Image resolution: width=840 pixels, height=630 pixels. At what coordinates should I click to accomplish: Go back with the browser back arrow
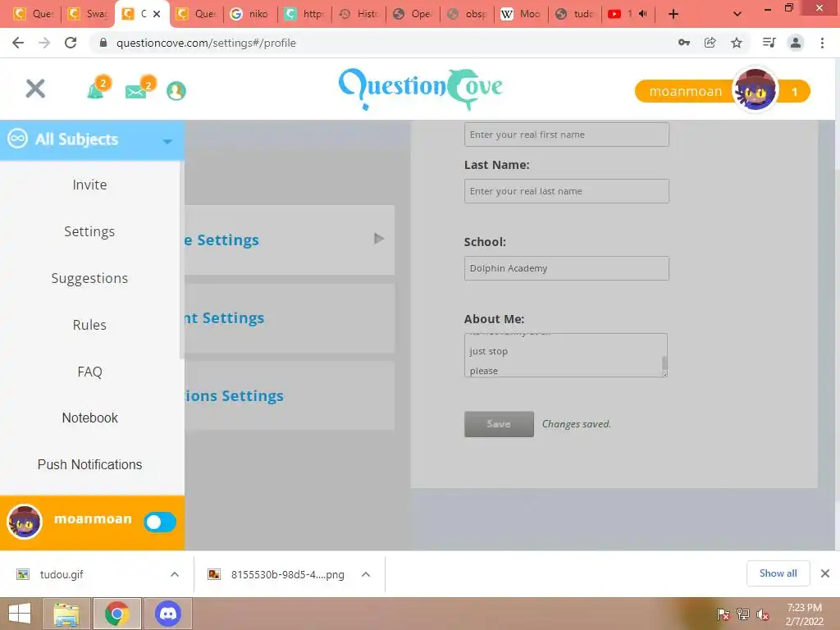[x=18, y=43]
